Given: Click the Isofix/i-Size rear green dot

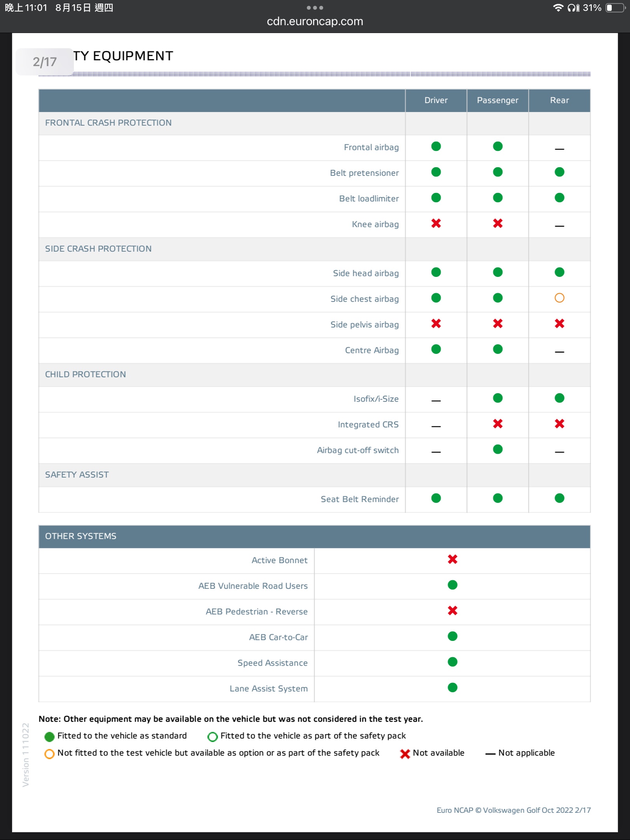Looking at the screenshot, I should 559,398.
